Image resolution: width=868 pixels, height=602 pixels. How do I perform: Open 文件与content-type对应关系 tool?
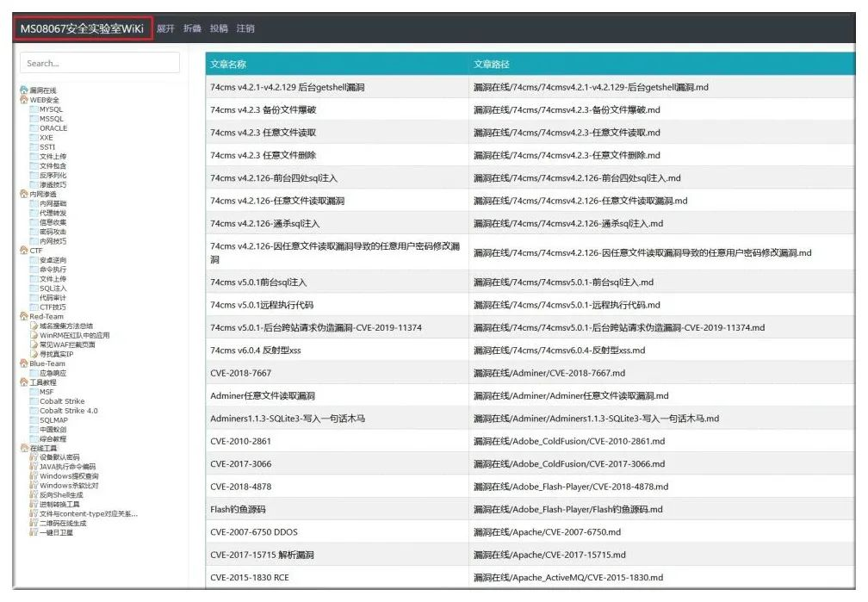point(89,514)
